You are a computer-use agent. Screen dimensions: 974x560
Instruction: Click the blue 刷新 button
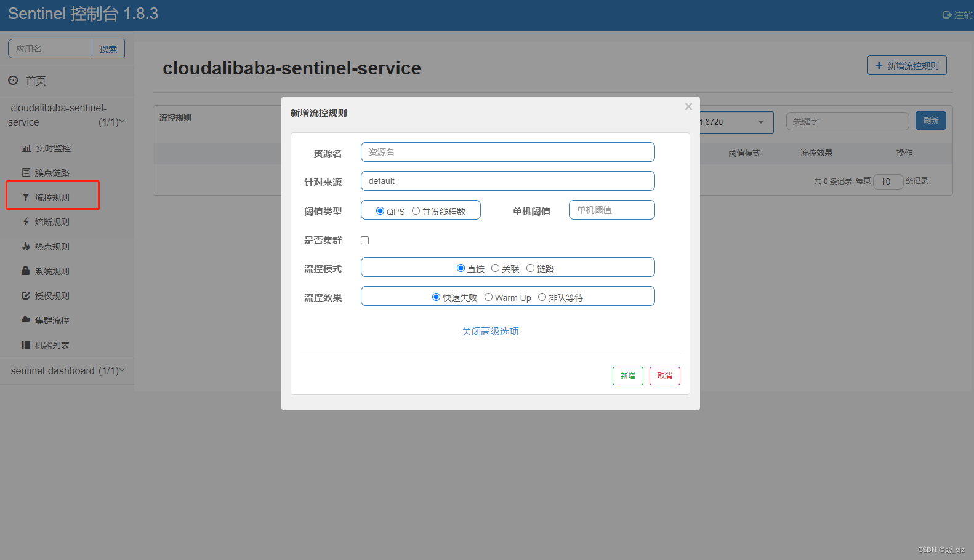[x=931, y=121]
